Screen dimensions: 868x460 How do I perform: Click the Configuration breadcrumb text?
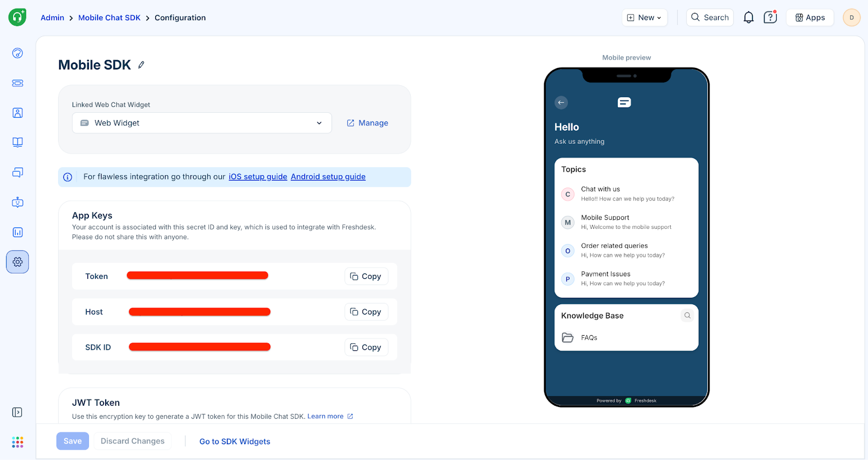pyautogui.click(x=180, y=17)
